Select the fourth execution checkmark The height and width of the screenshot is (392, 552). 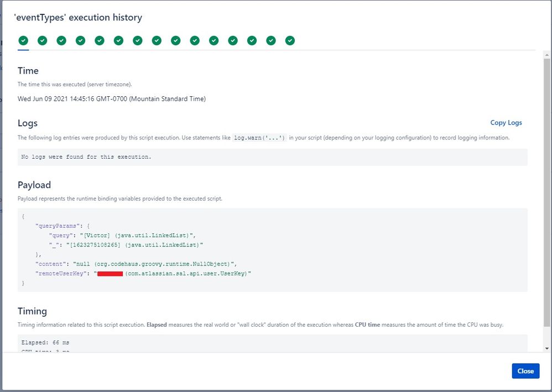tap(81, 40)
